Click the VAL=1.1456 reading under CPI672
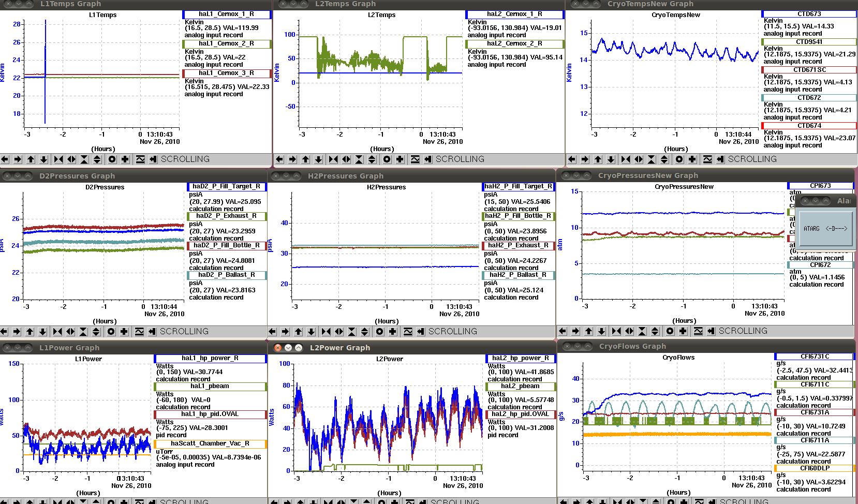Screen dimensions: 858x504 point(825,278)
